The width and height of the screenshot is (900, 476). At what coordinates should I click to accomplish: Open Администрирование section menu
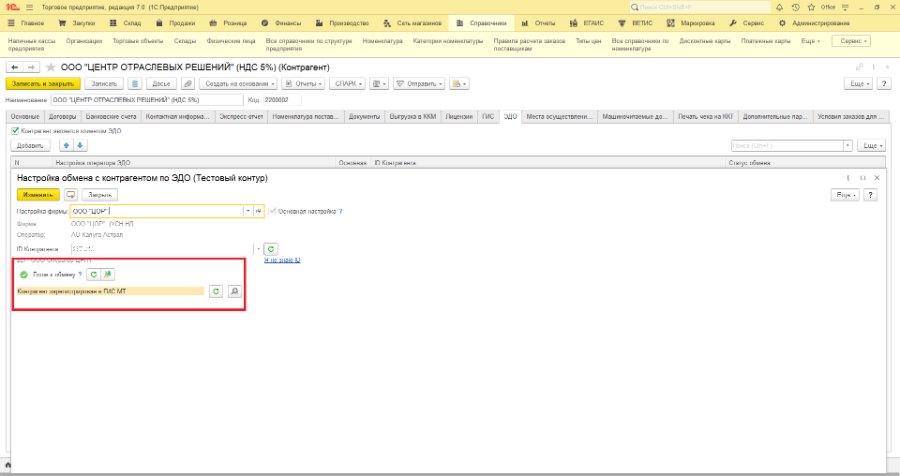(x=814, y=23)
